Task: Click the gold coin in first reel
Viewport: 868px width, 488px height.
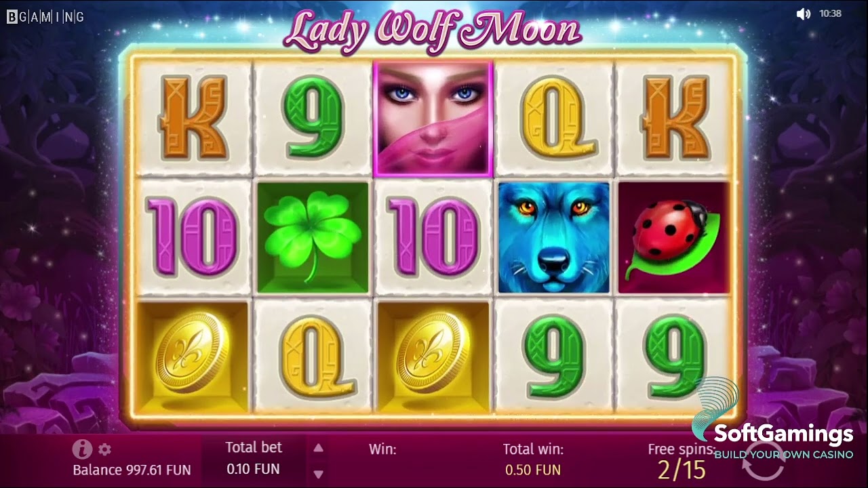Action: pyautogui.click(x=192, y=357)
